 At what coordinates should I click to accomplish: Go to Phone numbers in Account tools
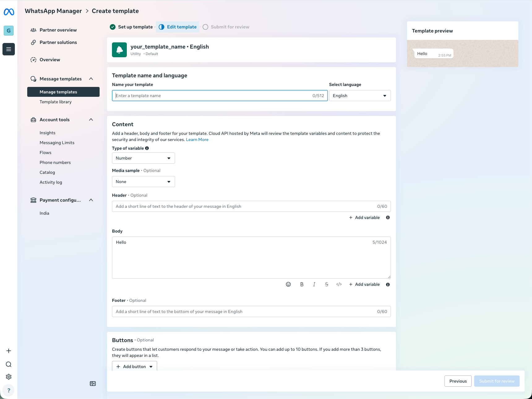click(x=55, y=162)
